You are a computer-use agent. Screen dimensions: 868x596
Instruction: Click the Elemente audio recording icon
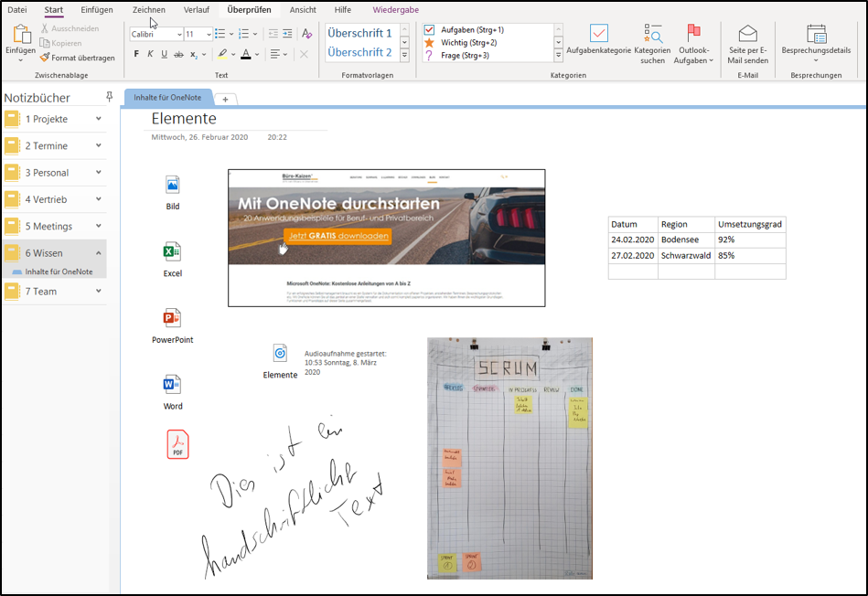(x=280, y=353)
